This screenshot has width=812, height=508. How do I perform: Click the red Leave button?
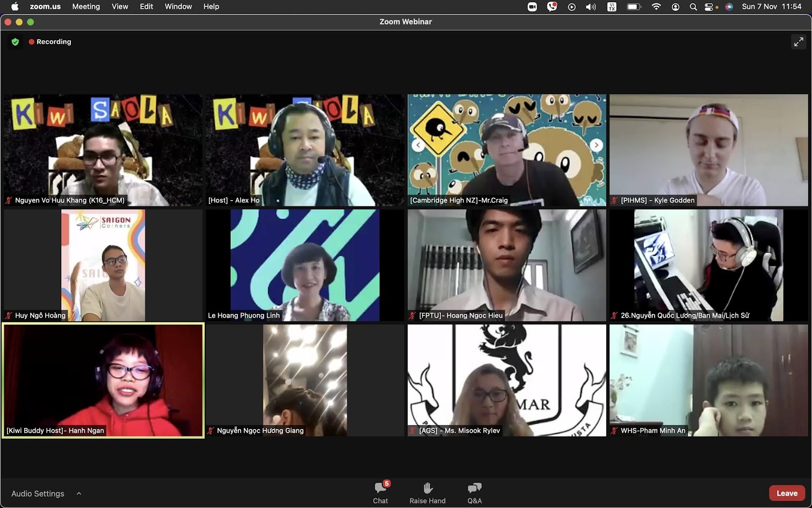pos(787,493)
